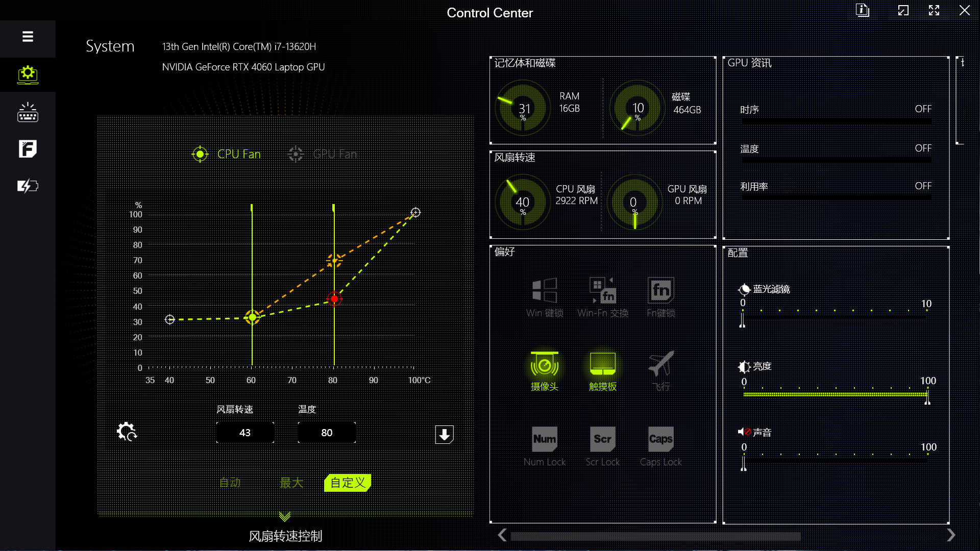Switch fan mode to 自动
The width and height of the screenshot is (980, 551).
pos(230,483)
